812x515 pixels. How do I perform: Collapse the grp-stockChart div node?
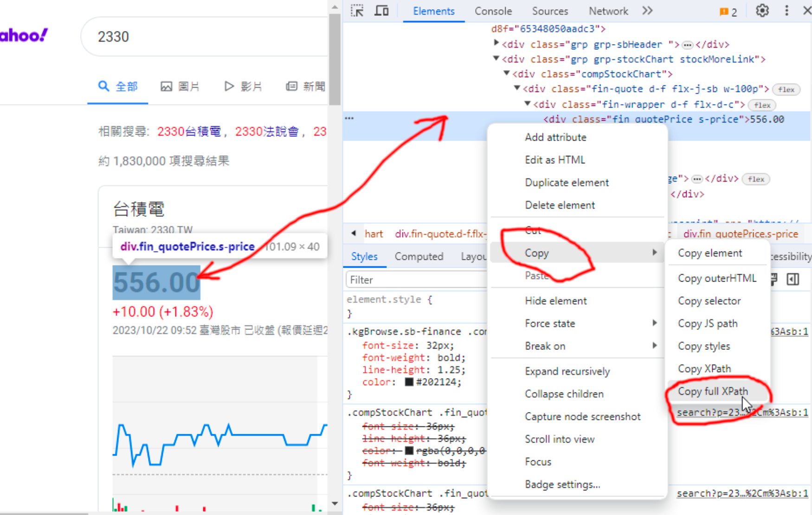pos(496,58)
